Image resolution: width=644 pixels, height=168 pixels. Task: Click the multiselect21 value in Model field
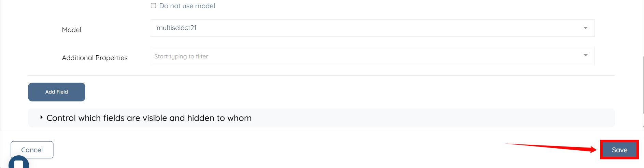(176, 28)
